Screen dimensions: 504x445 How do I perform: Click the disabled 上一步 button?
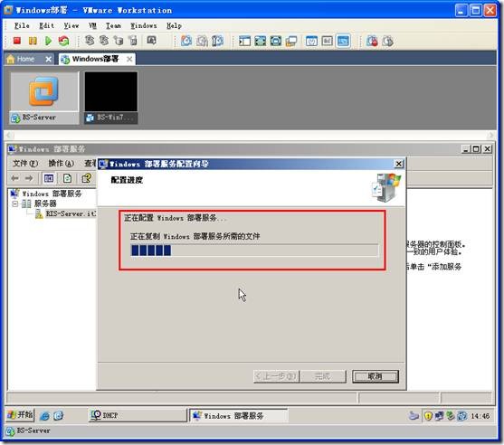[276, 376]
